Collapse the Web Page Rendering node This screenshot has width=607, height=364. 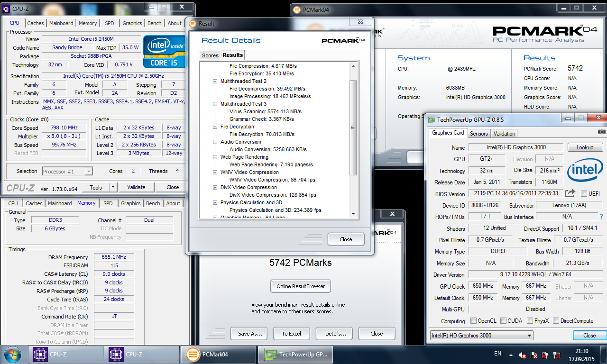point(215,157)
